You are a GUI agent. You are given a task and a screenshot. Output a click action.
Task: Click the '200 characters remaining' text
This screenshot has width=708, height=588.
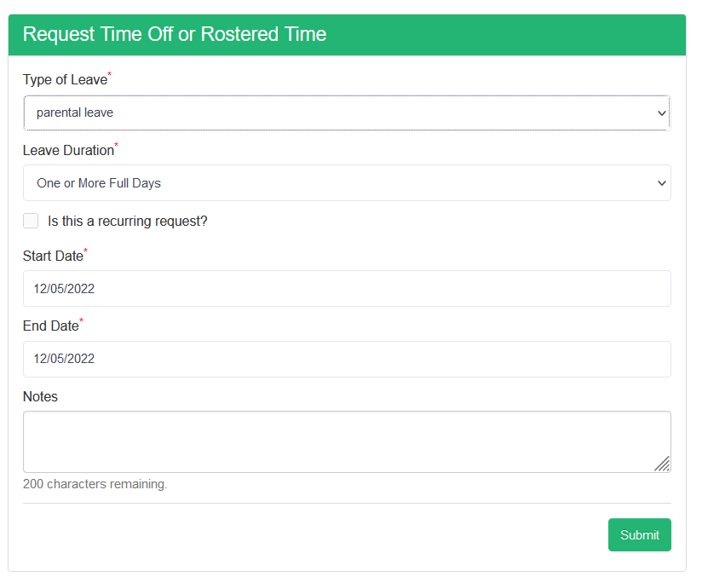[x=95, y=485]
